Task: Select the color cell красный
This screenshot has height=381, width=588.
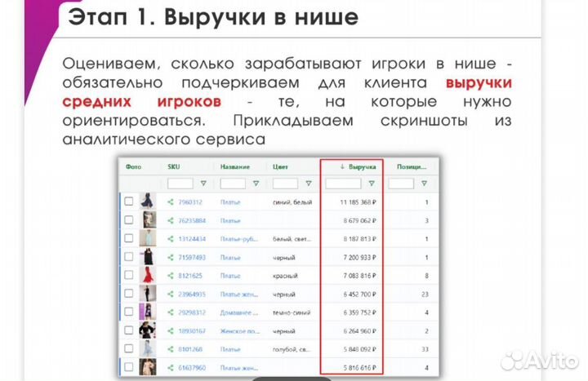Action: tap(285, 276)
